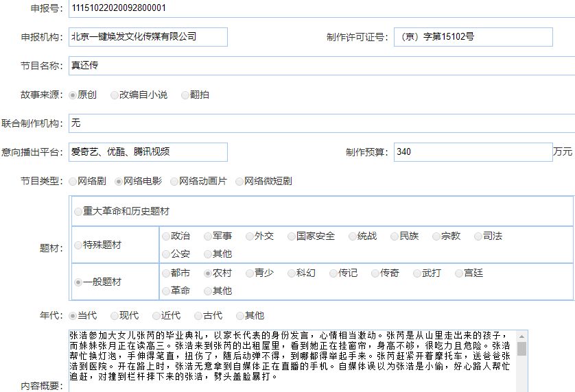575x392 pixels.
Task: Choose 网络电影 as program type
Action: click(x=119, y=182)
